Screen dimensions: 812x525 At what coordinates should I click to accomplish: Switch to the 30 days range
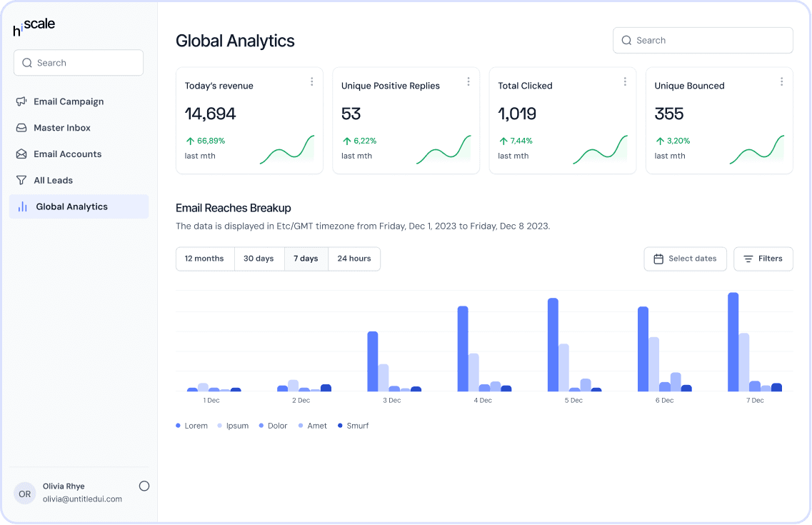259,259
